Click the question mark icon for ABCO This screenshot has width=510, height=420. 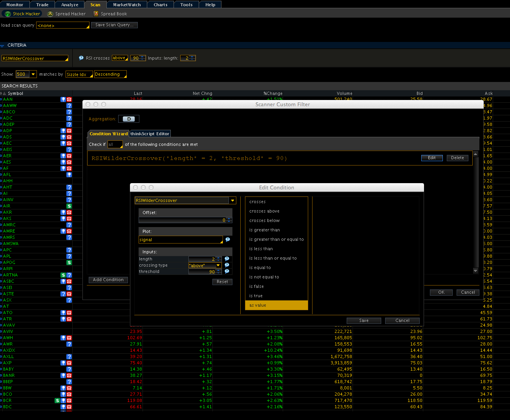coord(69,112)
